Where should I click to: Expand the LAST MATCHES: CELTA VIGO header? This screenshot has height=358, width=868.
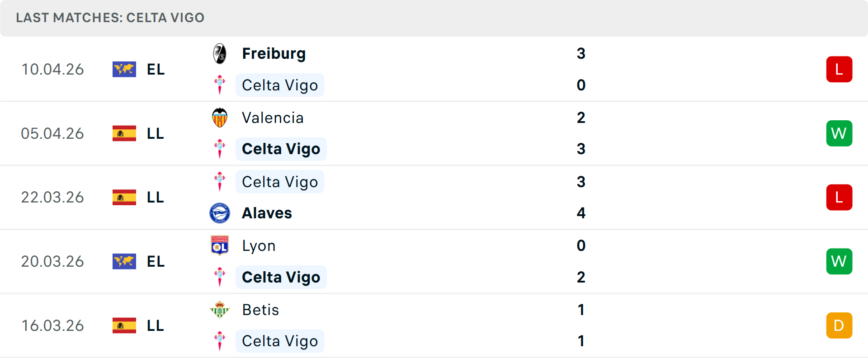tap(110, 18)
